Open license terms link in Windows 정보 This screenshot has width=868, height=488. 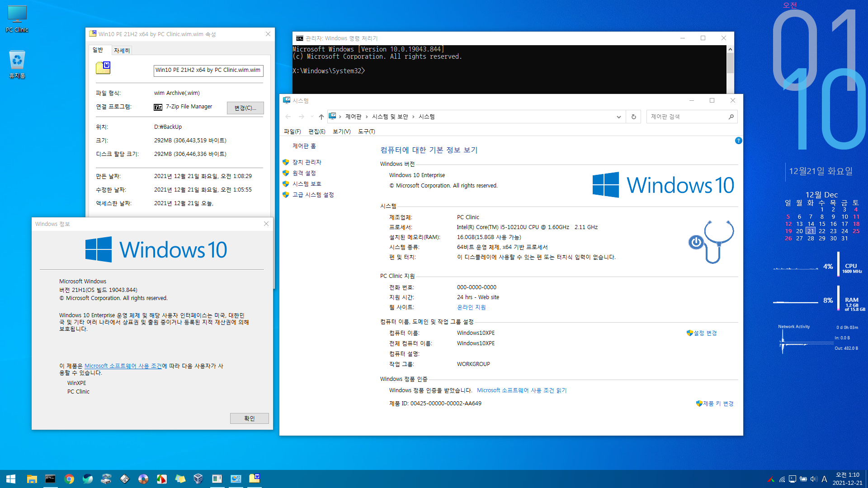click(x=123, y=366)
